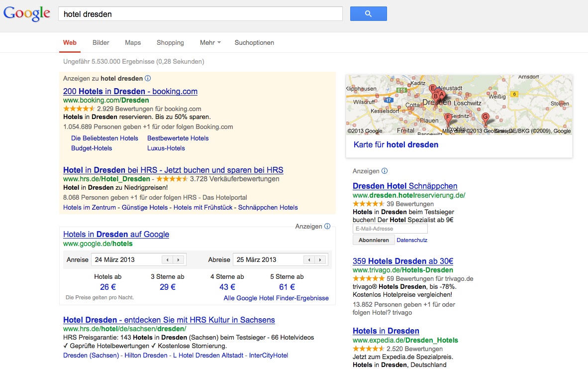Click the Abonnieren button
This screenshot has height=369, width=588.
(x=374, y=240)
